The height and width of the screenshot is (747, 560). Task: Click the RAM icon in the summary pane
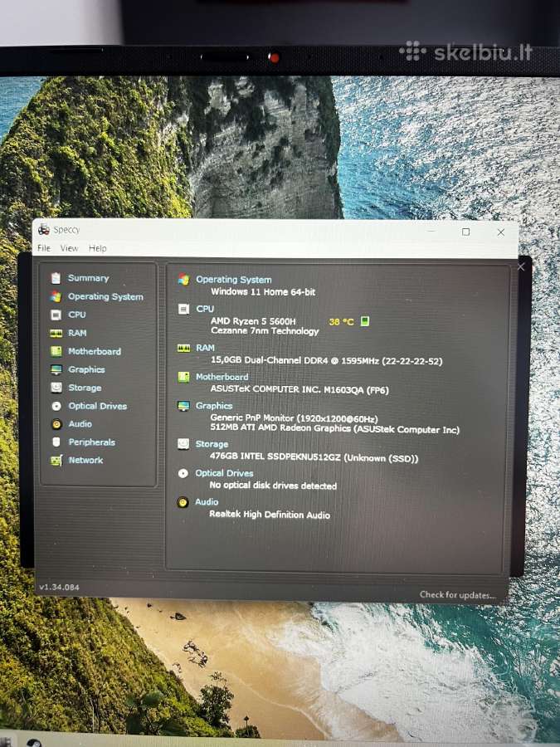tap(183, 349)
